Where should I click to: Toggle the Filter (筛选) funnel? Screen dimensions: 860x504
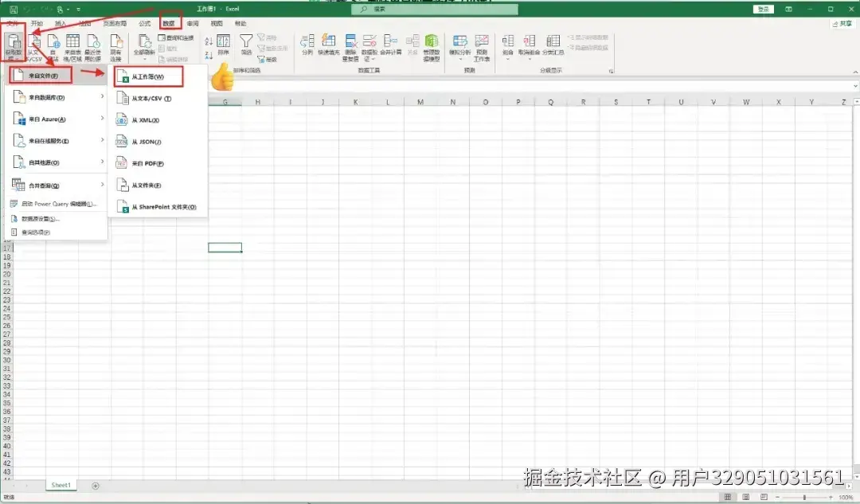246,45
